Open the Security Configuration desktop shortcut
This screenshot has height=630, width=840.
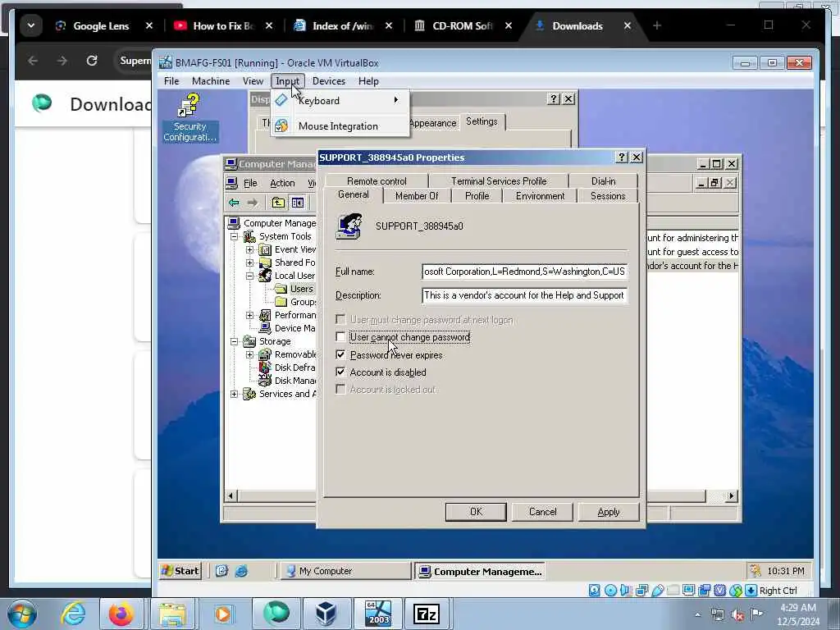point(189,118)
